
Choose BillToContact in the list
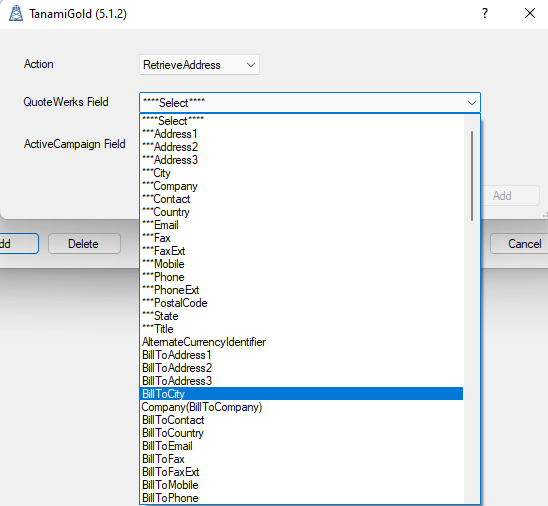301,420
